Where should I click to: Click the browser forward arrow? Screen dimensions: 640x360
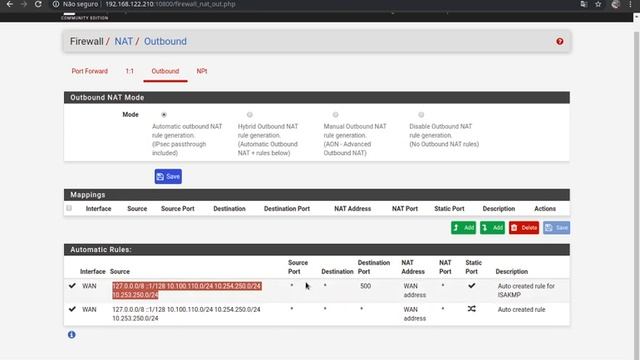[24, 4]
